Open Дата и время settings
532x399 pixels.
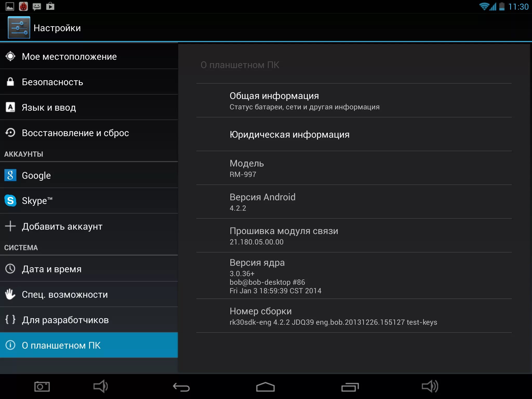[x=89, y=269]
